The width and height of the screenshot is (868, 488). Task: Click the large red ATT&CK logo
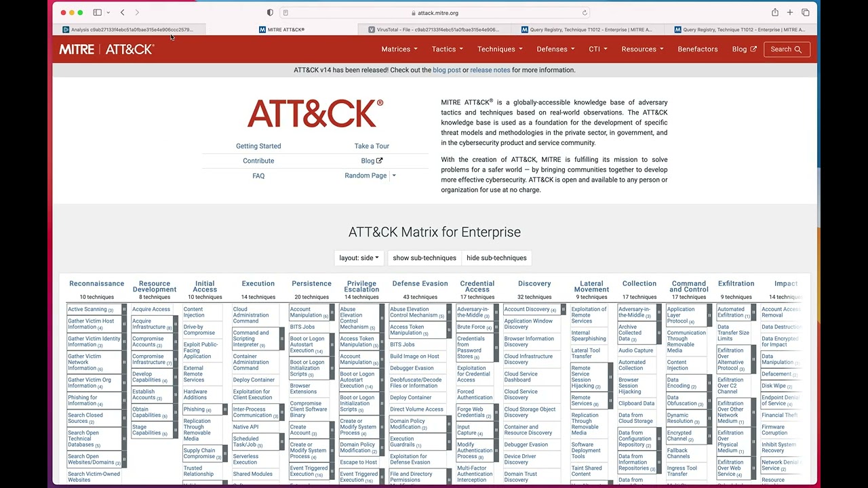click(315, 113)
